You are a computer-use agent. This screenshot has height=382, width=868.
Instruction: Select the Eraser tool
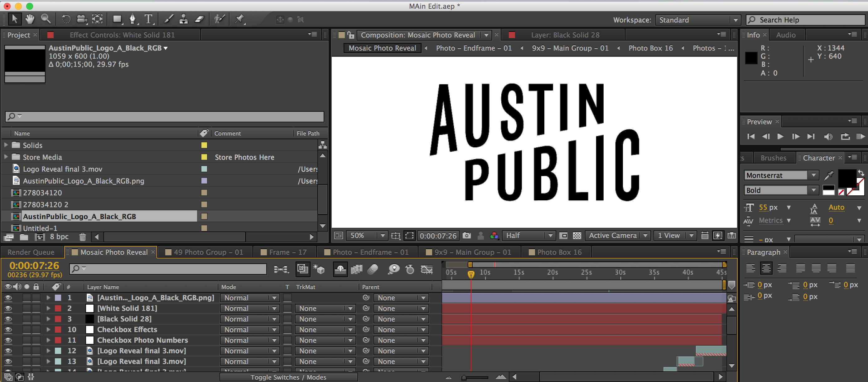pos(200,19)
